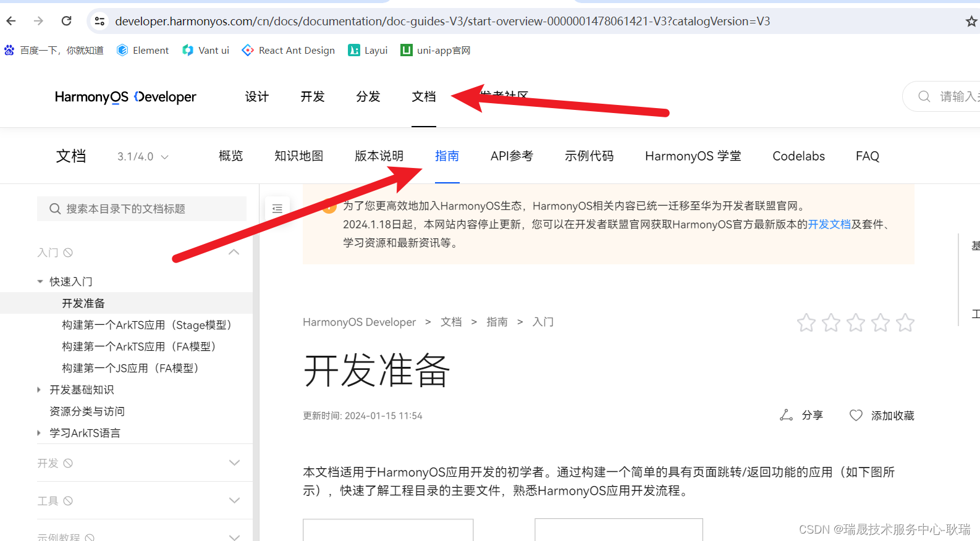Switch to the 版本说明 tab
The width and height of the screenshot is (980, 541).
coord(379,156)
